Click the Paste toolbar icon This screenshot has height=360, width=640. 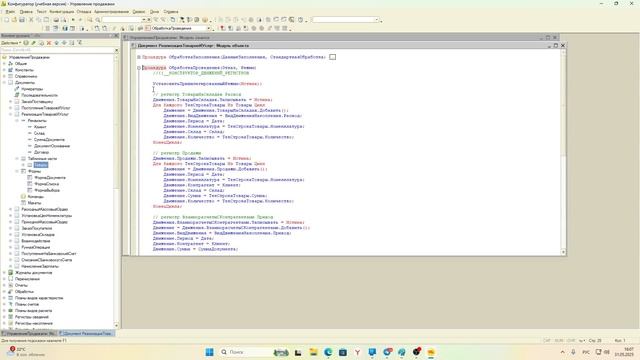point(46,20)
